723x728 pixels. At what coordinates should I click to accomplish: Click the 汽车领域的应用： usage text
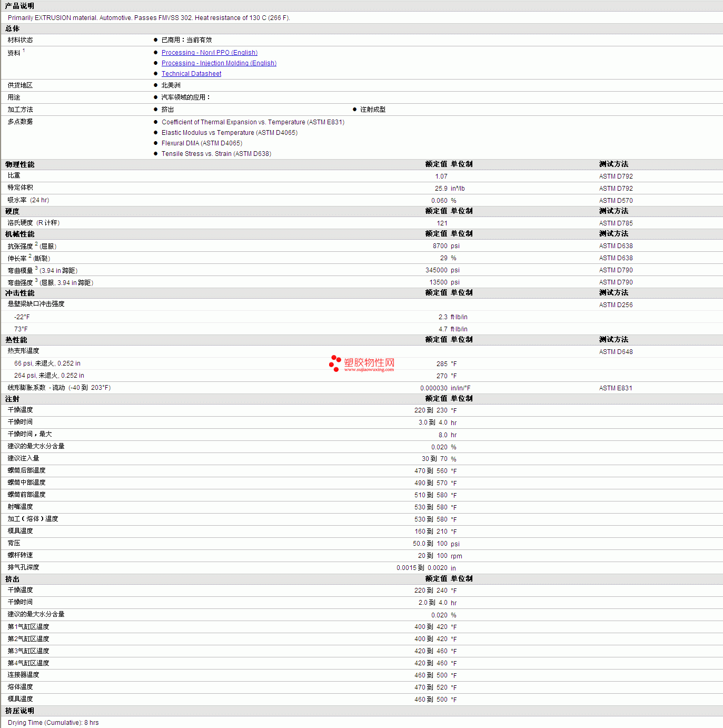click(186, 97)
